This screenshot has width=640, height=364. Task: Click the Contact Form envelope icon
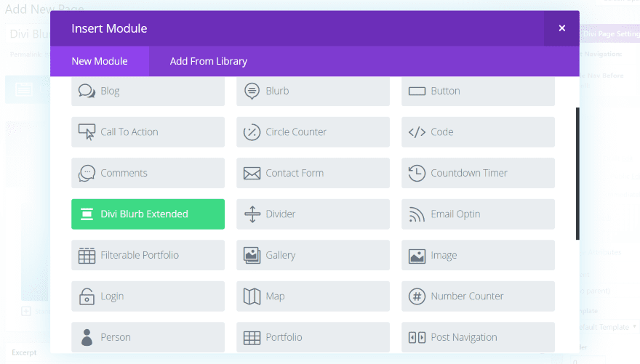coord(252,173)
